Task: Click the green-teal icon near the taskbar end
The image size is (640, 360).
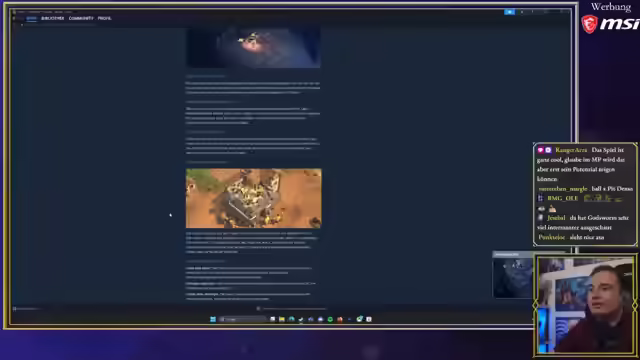Action: click(359, 319)
